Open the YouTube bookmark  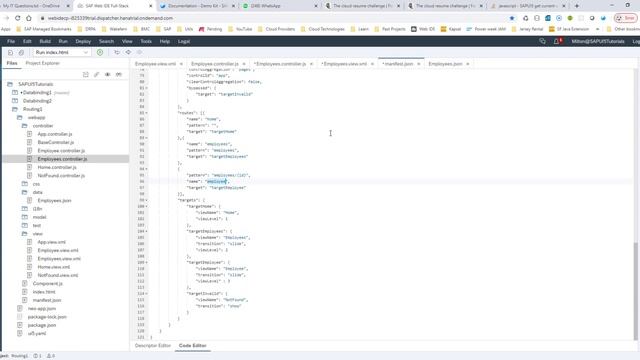pos(240,29)
